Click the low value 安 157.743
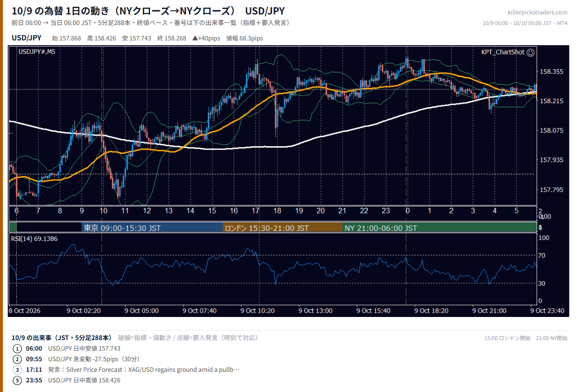Screen dimensions: 577x392 tap(137, 38)
